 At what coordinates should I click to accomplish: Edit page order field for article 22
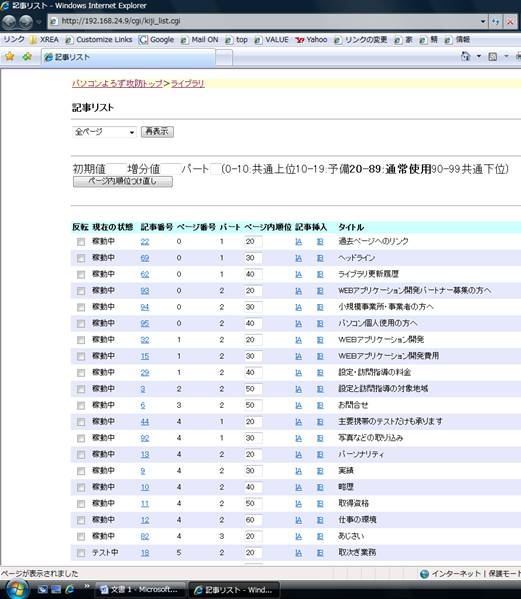pos(253,241)
